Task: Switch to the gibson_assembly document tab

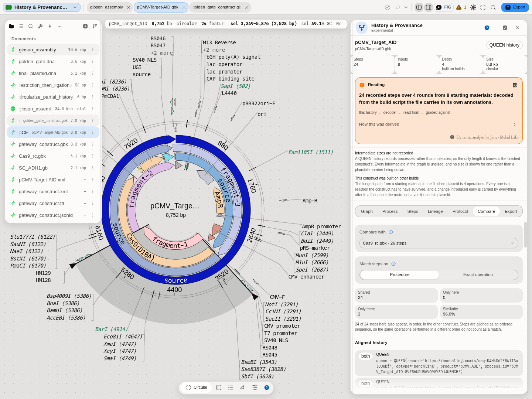Action: (106, 7)
